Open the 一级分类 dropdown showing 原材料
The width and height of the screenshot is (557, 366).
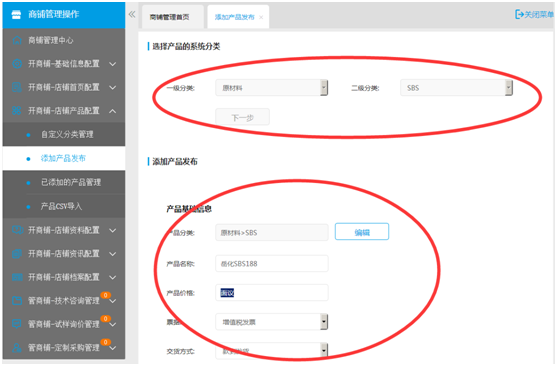coord(271,88)
